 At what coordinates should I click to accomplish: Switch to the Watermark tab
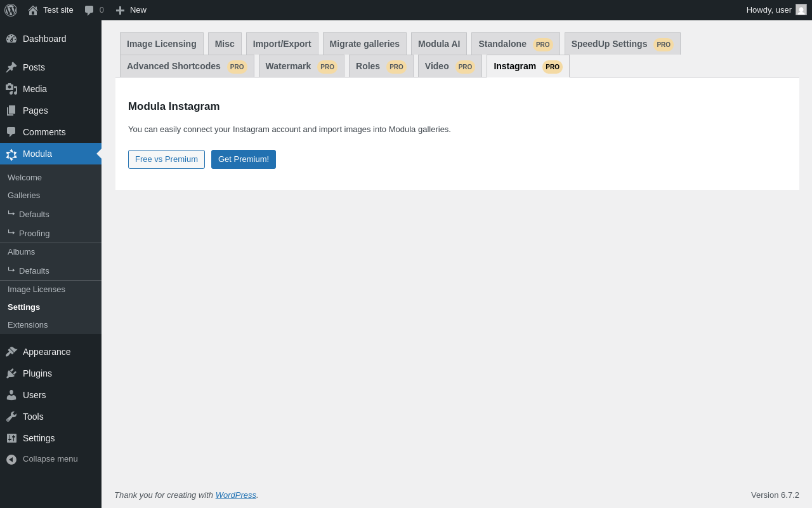coord(301,66)
